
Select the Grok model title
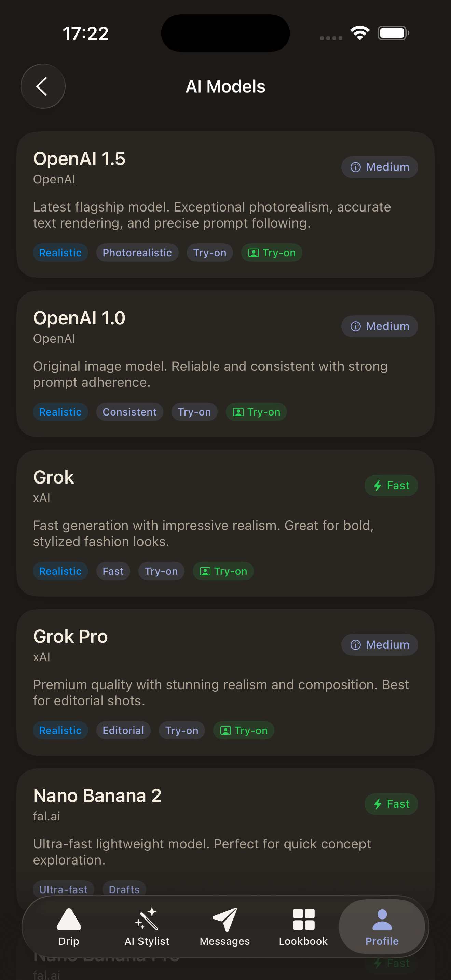[54, 477]
